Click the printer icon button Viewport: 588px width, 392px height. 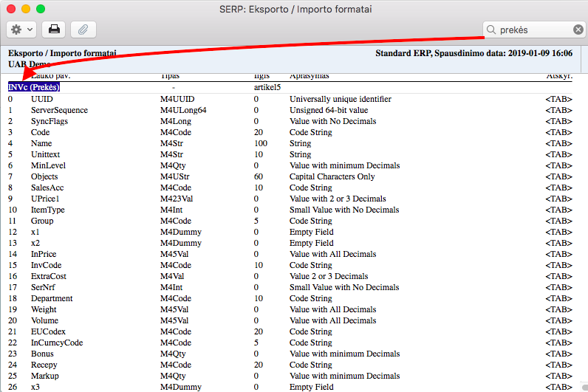click(54, 30)
